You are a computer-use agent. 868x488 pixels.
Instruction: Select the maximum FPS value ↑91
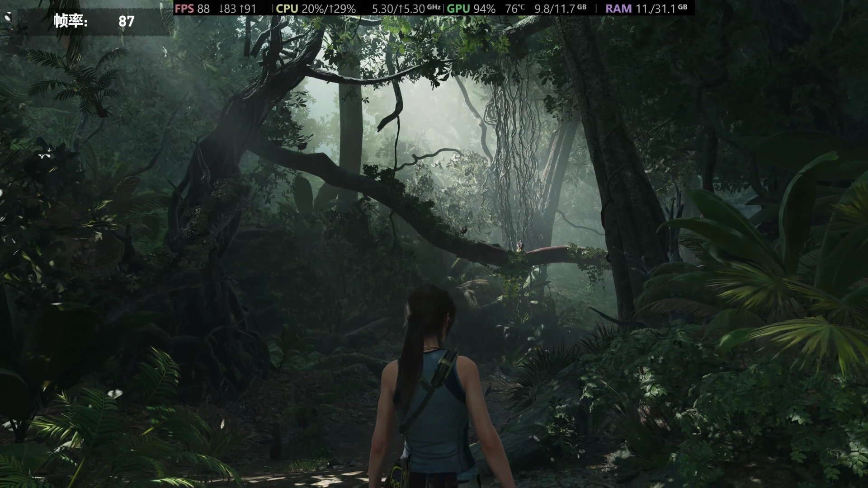tap(247, 9)
